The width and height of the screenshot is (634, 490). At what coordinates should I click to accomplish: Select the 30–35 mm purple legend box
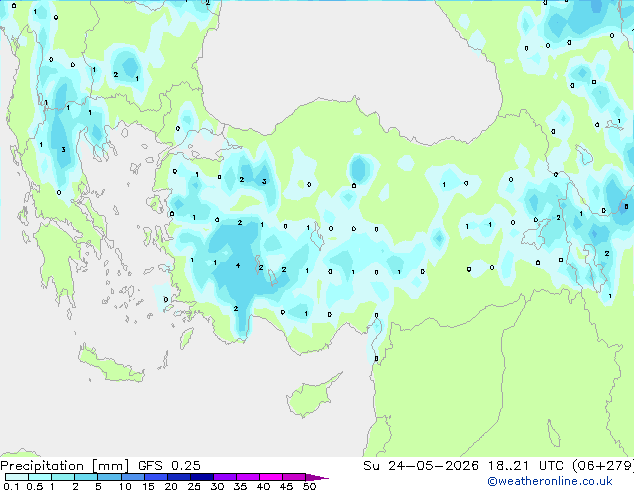coord(225,477)
